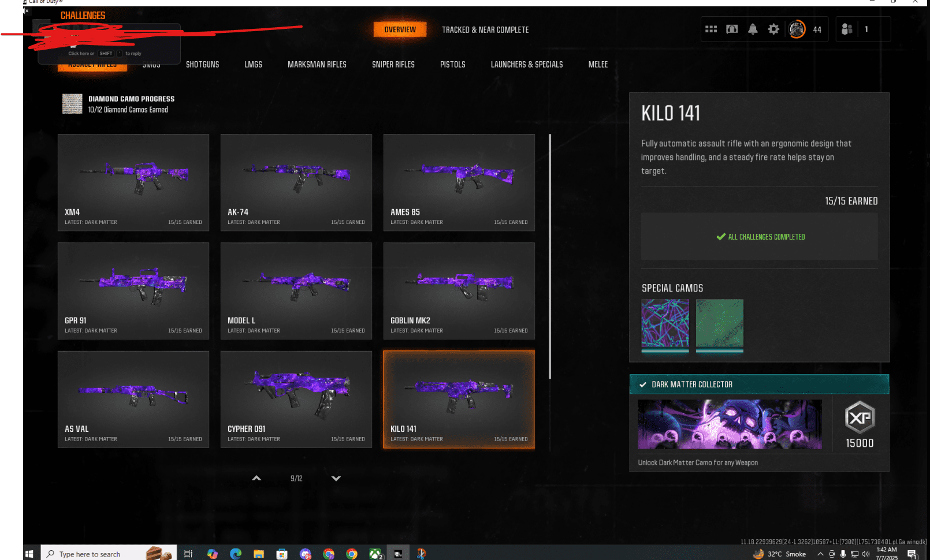Open the social friends icon
930x560 pixels.
point(847,29)
